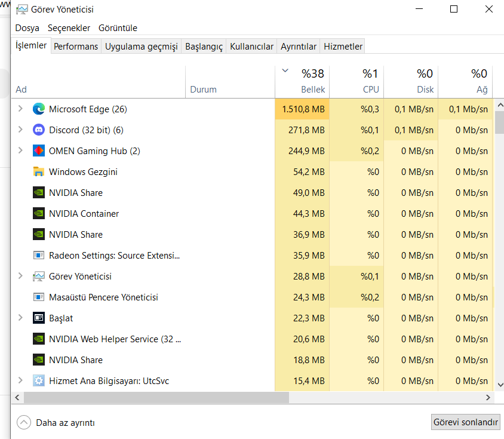This screenshot has width=504, height=439.
Task: Switch to the Performans tab
Action: pyautogui.click(x=76, y=47)
